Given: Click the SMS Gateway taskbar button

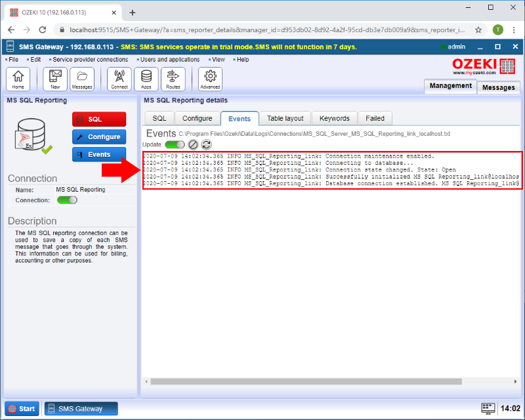Looking at the screenshot, I should pos(81,409).
